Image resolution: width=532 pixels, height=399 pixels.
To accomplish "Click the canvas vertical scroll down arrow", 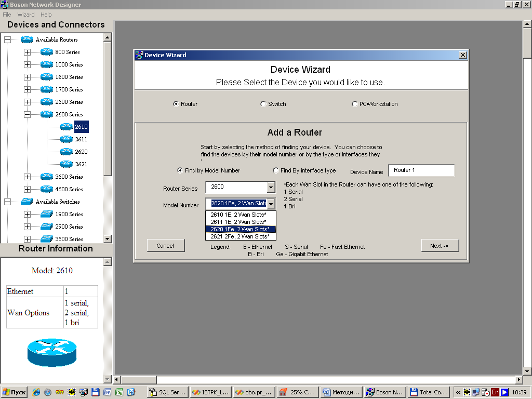I will pyautogui.click(x=527, y=371).
